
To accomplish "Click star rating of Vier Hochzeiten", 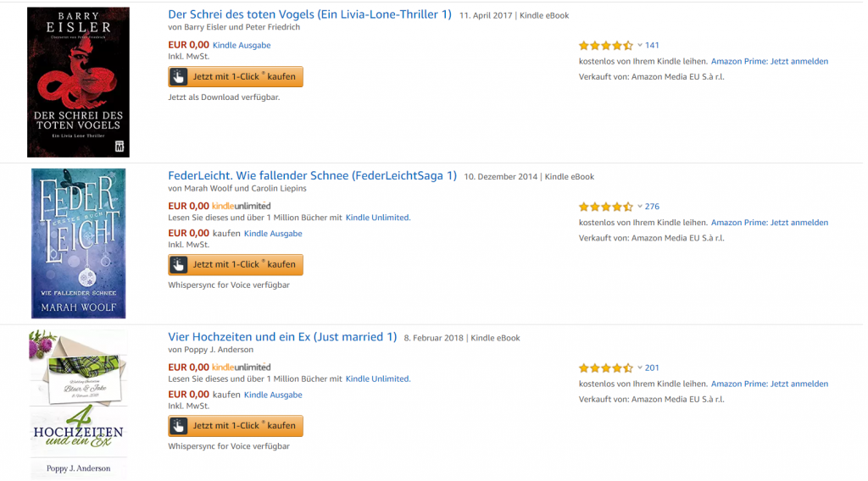I will pos(605,368).
